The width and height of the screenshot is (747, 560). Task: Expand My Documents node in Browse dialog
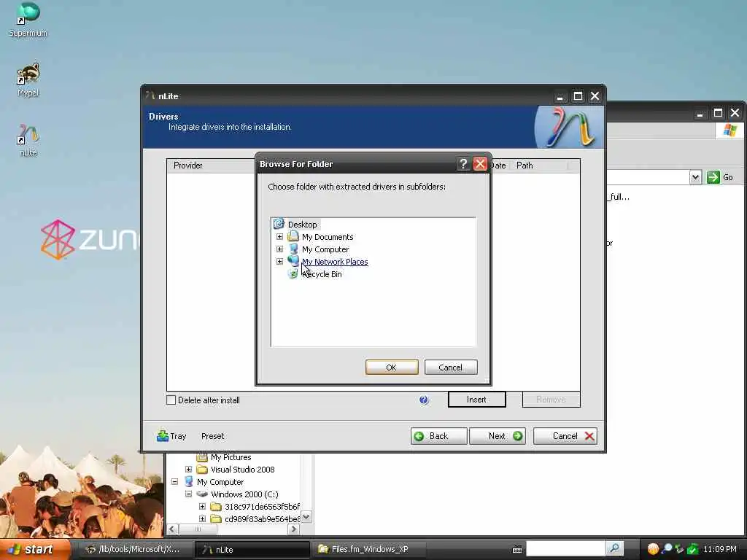(279, 237)
